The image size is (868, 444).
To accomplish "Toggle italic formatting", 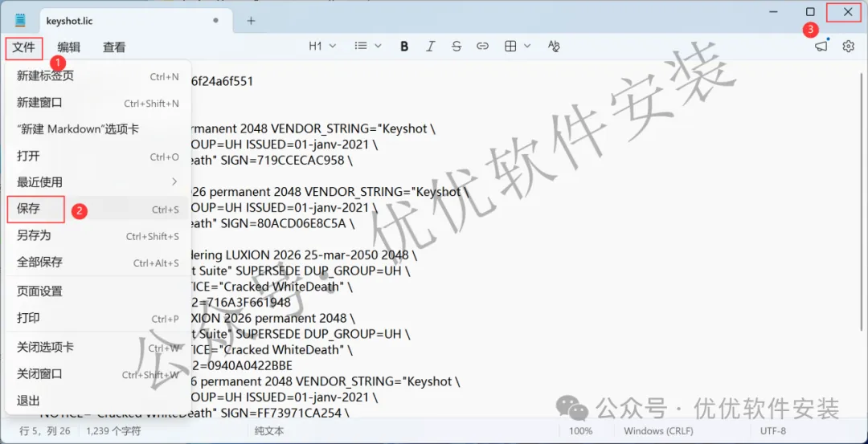I will pos(430,47).
